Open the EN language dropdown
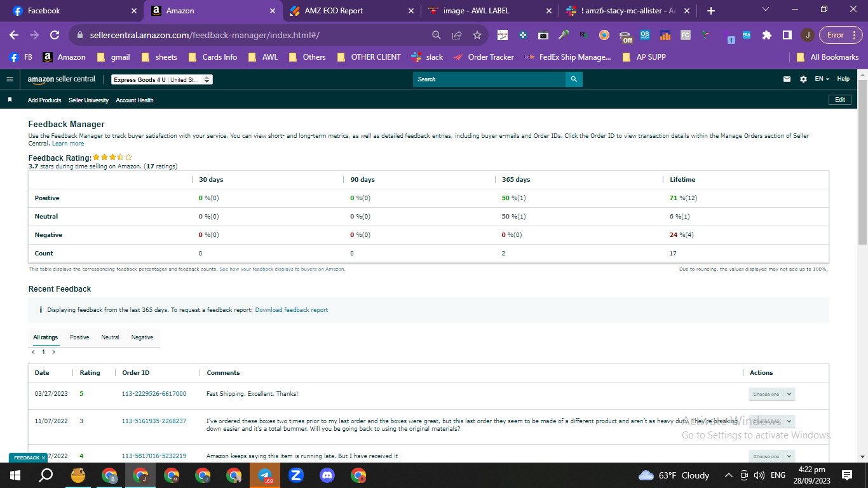The height and width of the screenshot is (488, 868). point(822,79)
